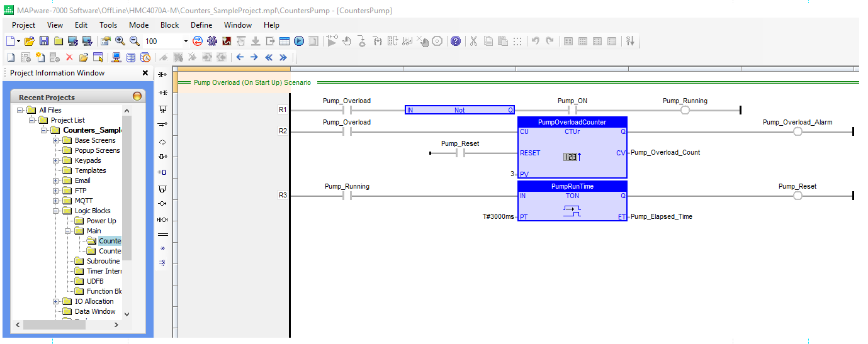Click the Zoom In magnifier icon
Screen dimensions: 868x344
[x=120, y=41]
